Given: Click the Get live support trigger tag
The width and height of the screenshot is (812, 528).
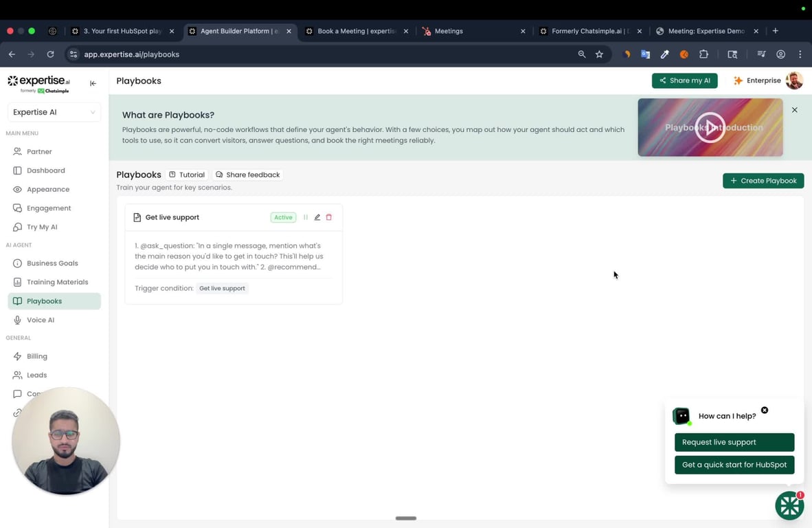Looking at the screenshot, I should 222,288.
